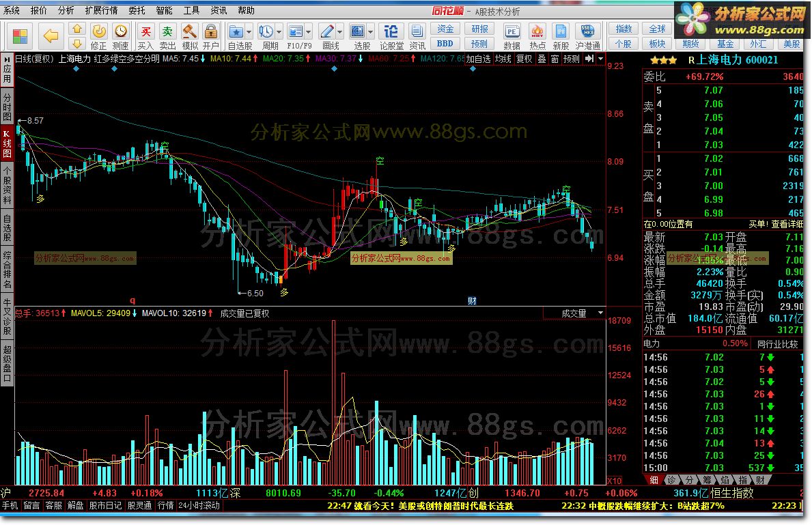Screen dimensions: 812x525
Task: Click the 24小时滚动 news button
Action: click(x=199, y=505)
